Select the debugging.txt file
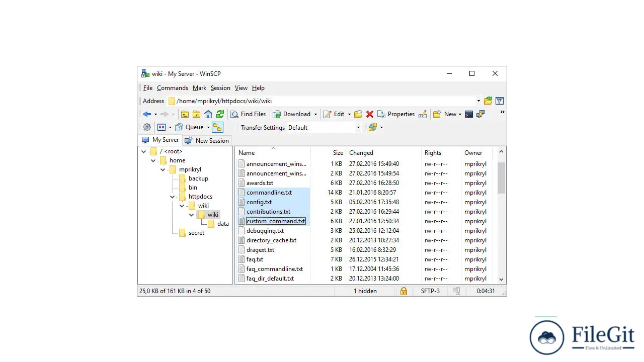The image size is (644, 362). [x=265, y=231]
